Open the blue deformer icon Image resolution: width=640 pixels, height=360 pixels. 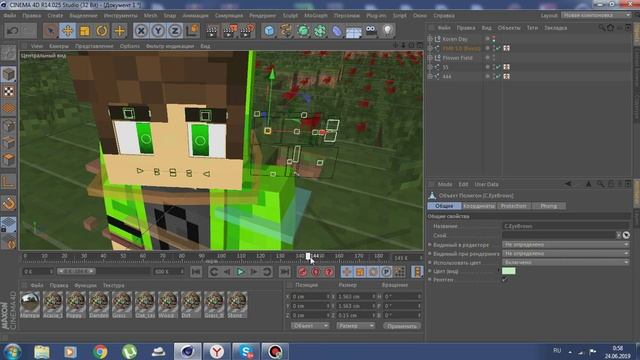click(x=337, y=31)
